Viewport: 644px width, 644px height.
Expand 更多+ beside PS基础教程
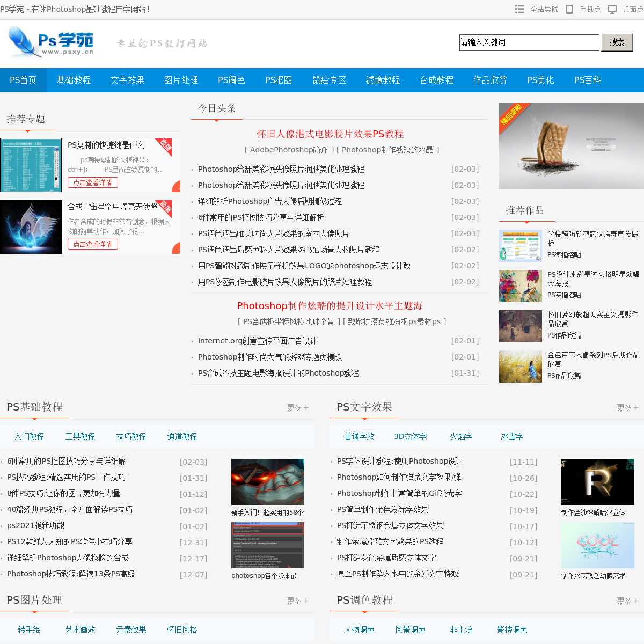[x=297, y=407]
